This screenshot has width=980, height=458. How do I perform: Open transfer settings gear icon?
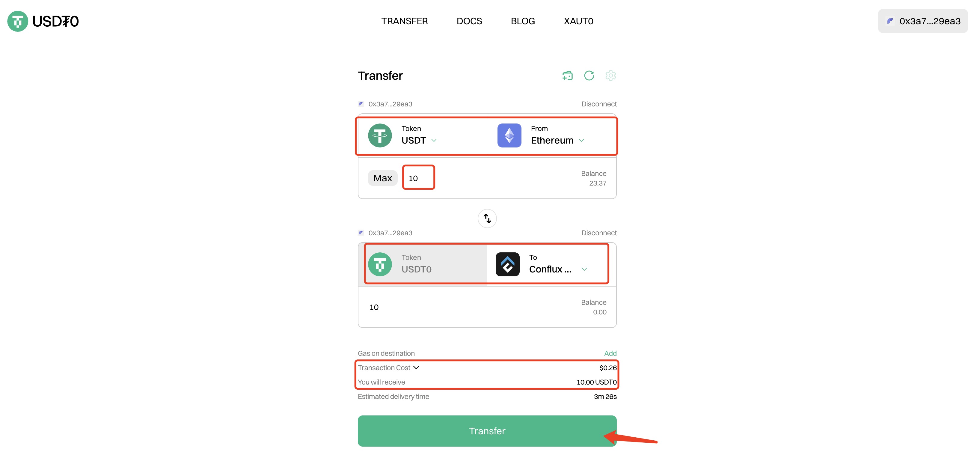(610, 76)
